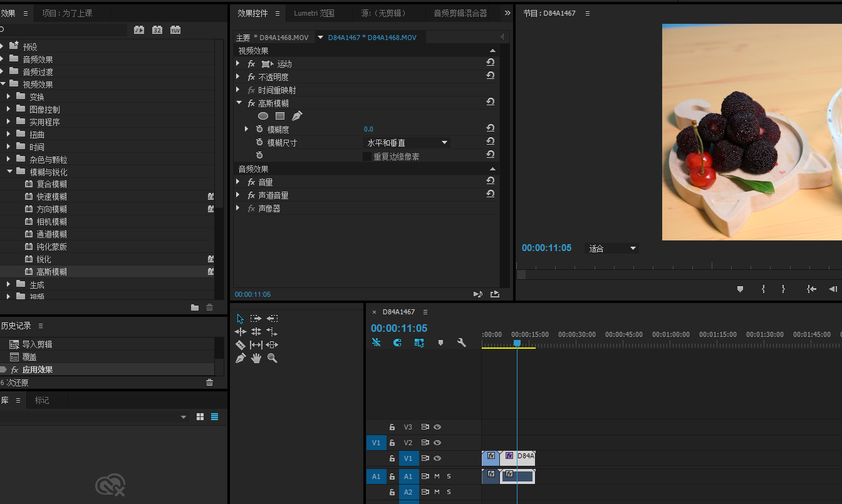The image size is (842, 504).
Task: Switch to 音频剪辑混合器 tab
Action: click(x=460, y=13)
